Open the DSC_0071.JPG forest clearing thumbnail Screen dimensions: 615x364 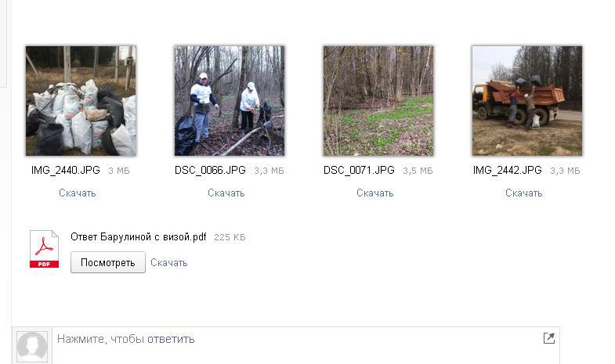tap(378, 101)
